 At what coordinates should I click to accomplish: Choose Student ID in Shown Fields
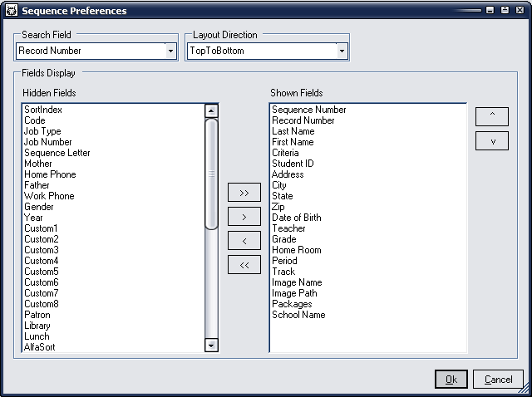(293, 164)
